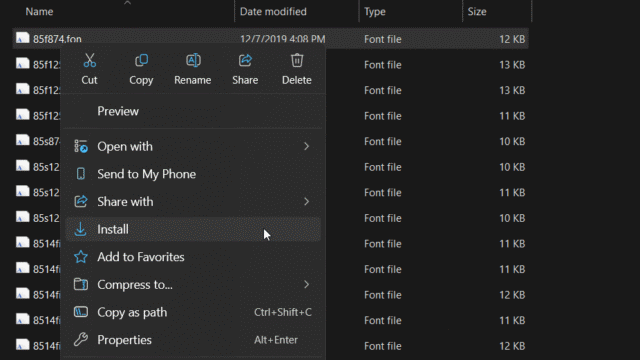Image resolution: width=640 pixels, height=360 pixels.
Task: Choose Copy as path
Action: tap(193, 312)
